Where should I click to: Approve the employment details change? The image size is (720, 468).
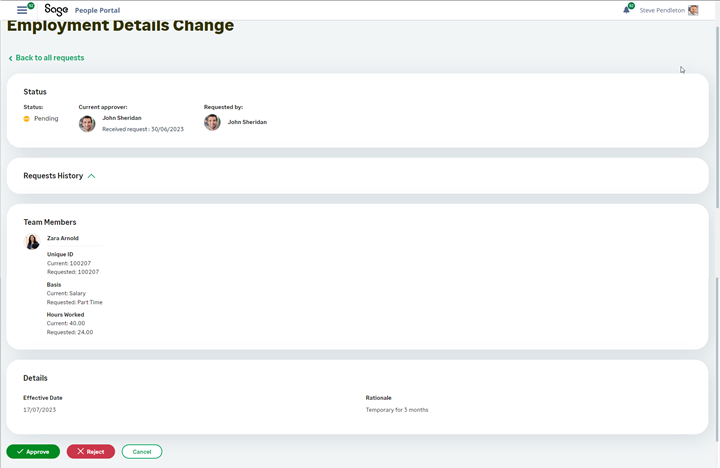(x=33, y=452)
